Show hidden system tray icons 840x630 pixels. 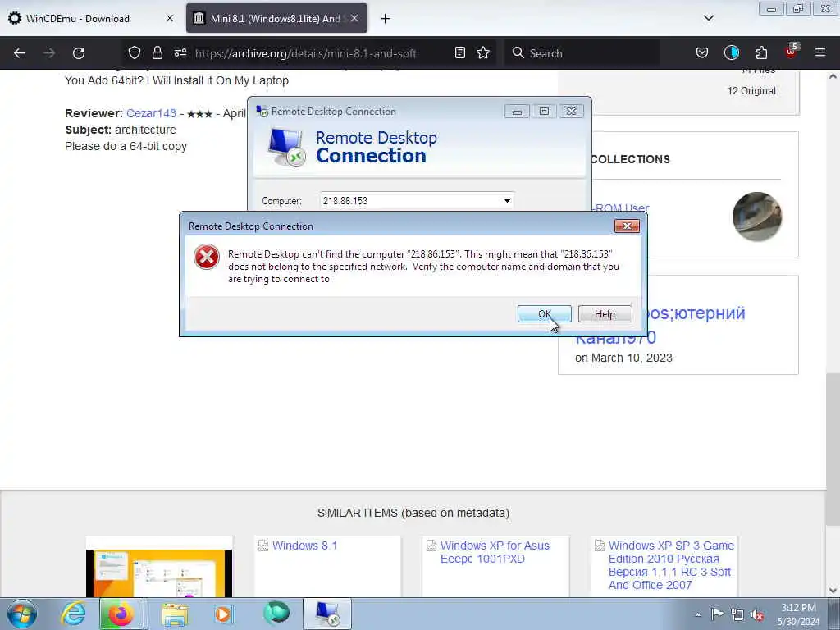click(x=697, y=614)
